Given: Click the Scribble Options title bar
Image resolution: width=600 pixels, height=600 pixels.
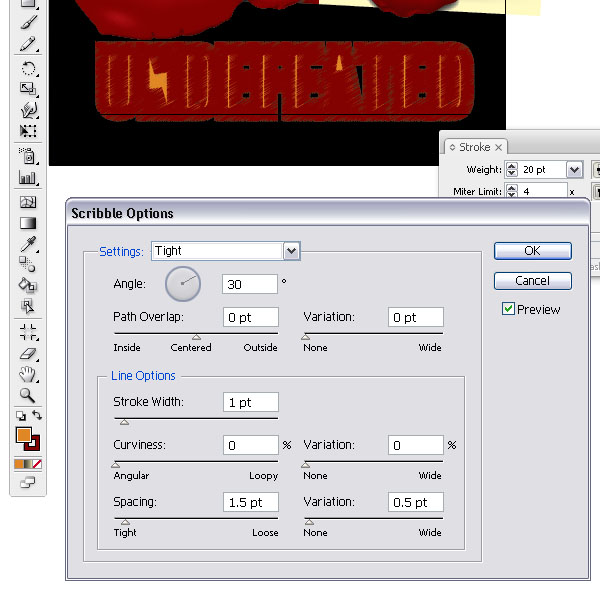Looking at the screenshot, I should pyautogui.click(x=328, y=213).
